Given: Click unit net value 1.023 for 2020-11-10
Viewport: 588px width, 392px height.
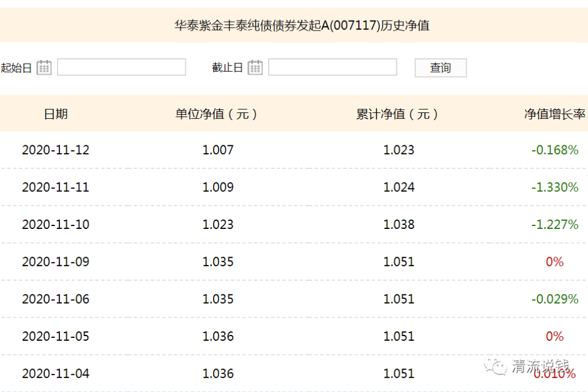Looking at the screenshot, I should 218,224.
